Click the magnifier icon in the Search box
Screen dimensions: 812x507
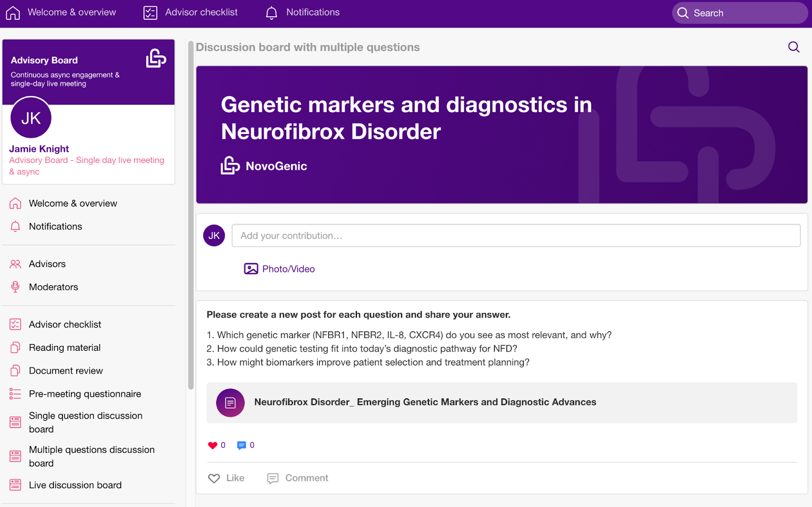pyautogui.click(x=683, y=13)
